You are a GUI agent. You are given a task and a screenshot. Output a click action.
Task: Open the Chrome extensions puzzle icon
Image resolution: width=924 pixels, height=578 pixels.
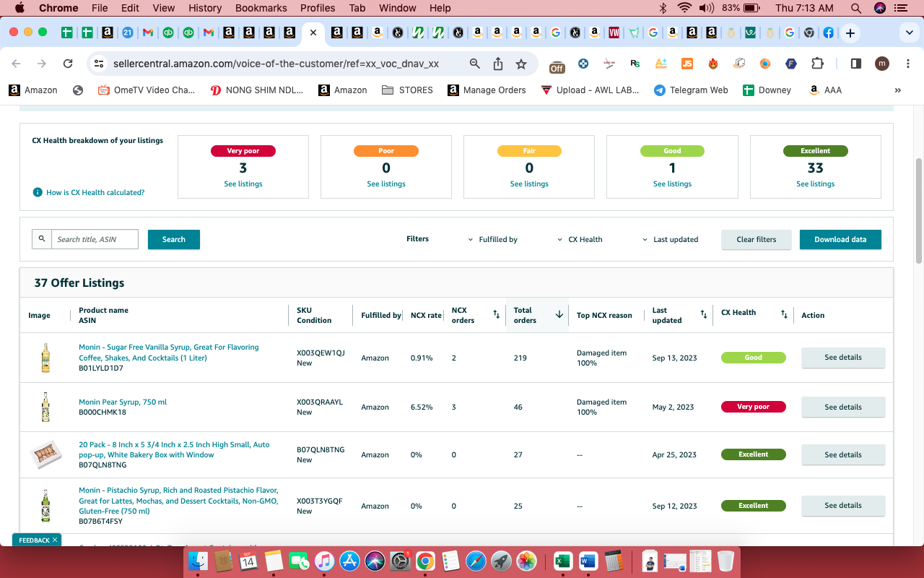pyautogui.click(x=817, y=64)
